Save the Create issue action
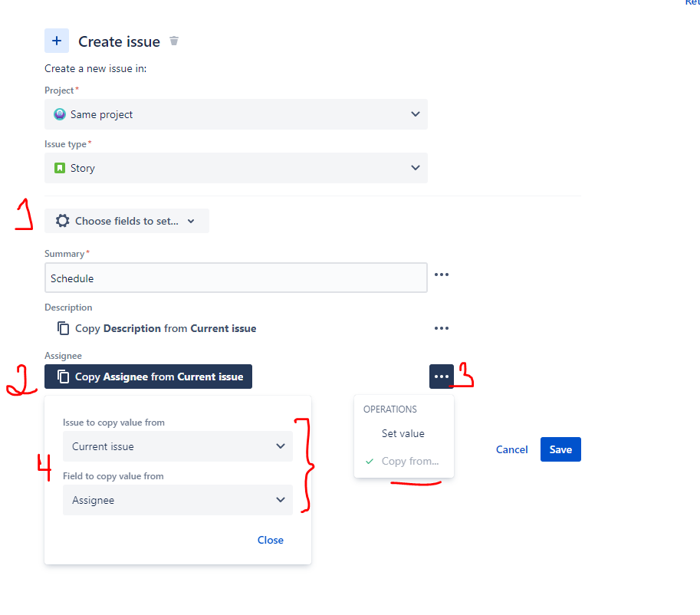700x615 pixels. click(x=560, y=449)
